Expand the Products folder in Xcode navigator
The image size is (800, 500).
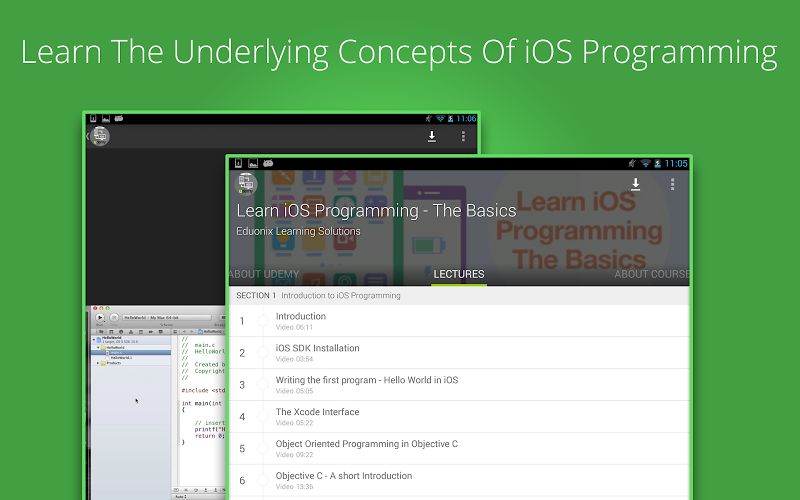click(x=98, y=363)
